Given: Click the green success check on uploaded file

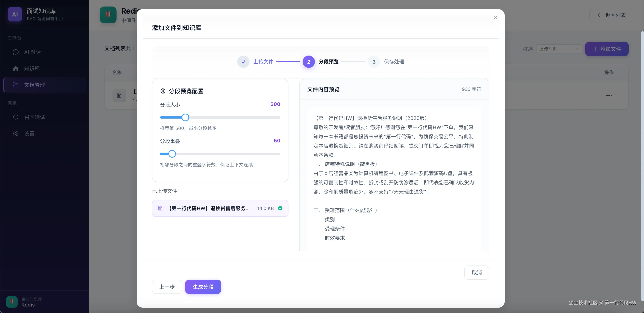Looking at the screenshot, I should (x=280, y=208).
